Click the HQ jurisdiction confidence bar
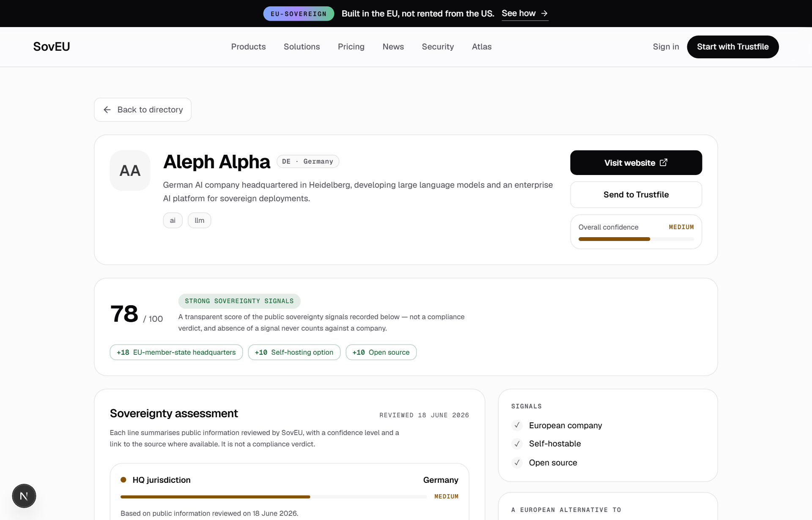Screen dimensions: 812x520 point(273,497)
